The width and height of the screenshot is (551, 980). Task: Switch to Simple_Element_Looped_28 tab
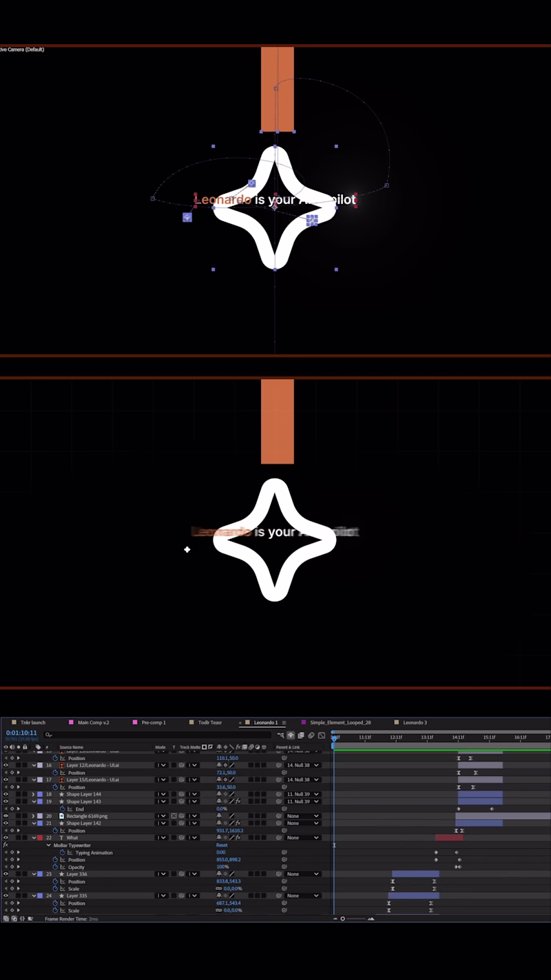pyautogui.click(x=340, y=723)
